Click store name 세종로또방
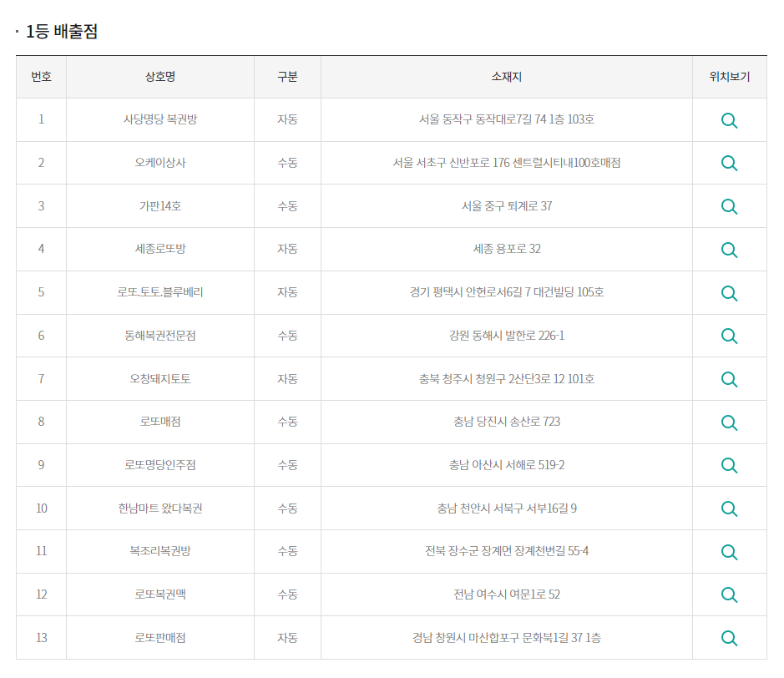This screenshot has width=784, height=678. 160,249
